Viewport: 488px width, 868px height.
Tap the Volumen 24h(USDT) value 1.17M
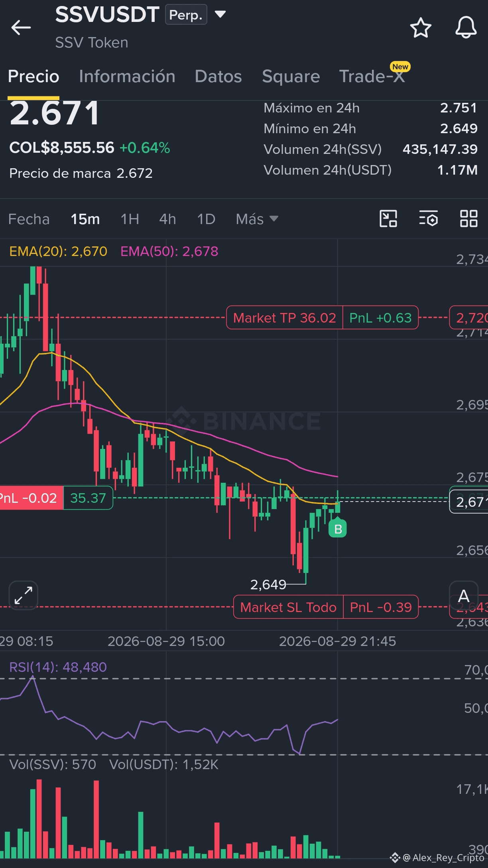coord(457,170)
